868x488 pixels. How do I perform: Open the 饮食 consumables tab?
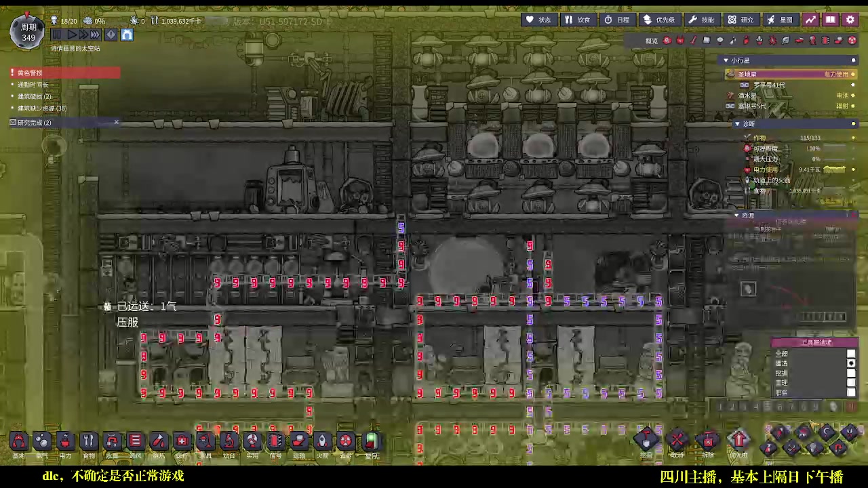(x=578, y=20)
